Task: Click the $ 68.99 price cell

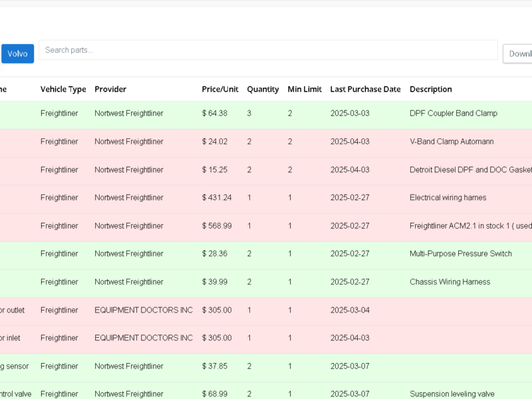Action: (x=215, y=394)
